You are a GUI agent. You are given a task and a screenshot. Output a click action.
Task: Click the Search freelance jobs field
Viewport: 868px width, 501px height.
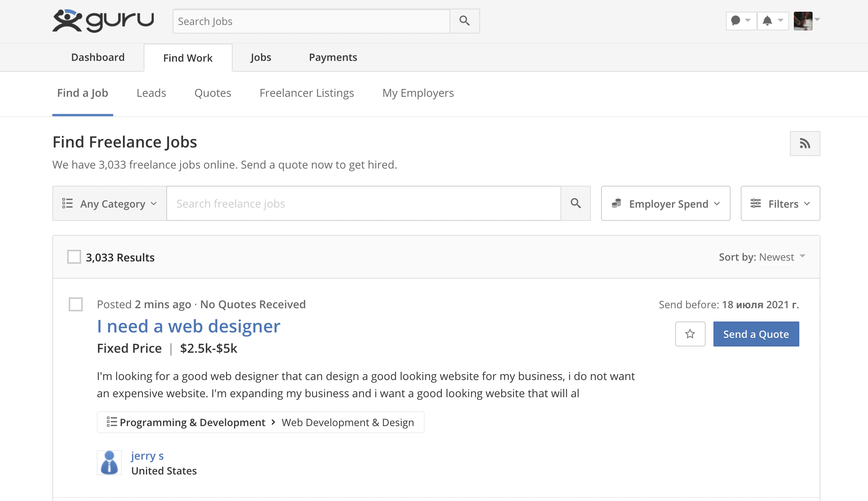(x=363, y=204)
